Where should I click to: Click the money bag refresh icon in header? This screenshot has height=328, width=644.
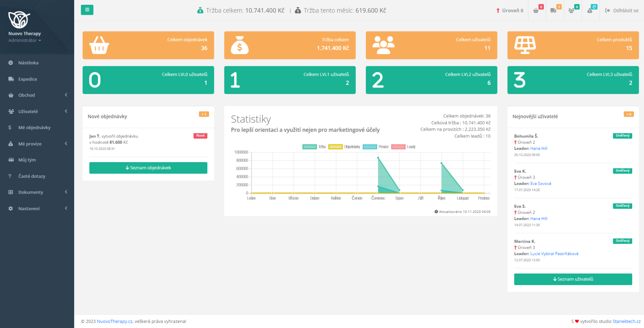pyautogui.click(x=590, y=10)
